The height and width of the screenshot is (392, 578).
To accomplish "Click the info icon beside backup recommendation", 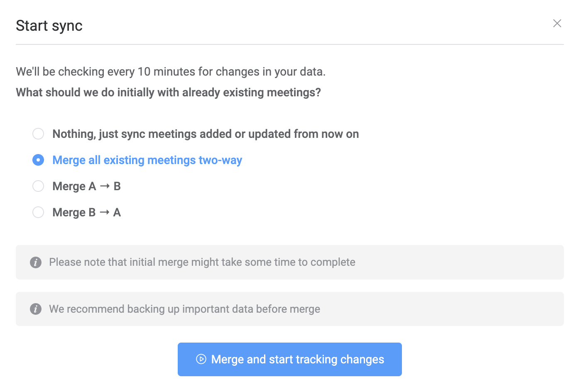I will 36,309.
